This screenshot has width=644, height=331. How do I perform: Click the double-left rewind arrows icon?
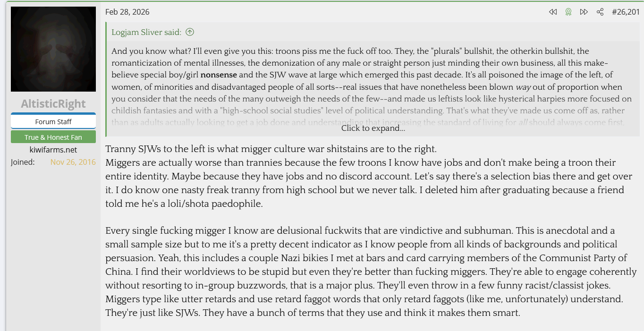pyautogui.click(x=553, y=12)
